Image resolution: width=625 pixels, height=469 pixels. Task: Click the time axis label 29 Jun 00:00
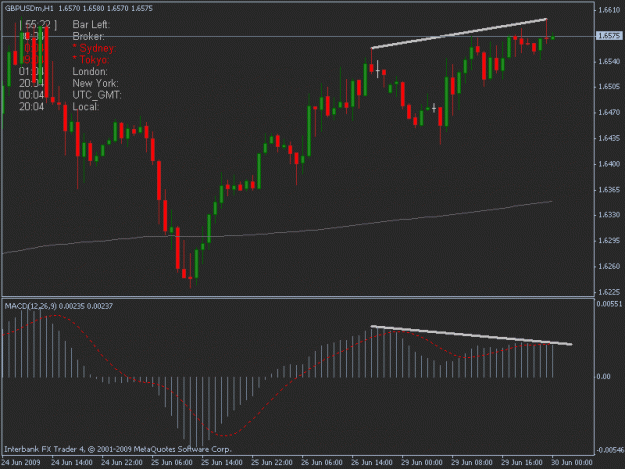422,462
